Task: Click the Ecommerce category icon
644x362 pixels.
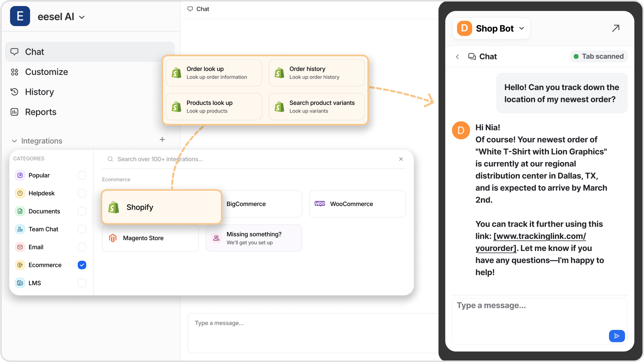Action: coord(20,265)
